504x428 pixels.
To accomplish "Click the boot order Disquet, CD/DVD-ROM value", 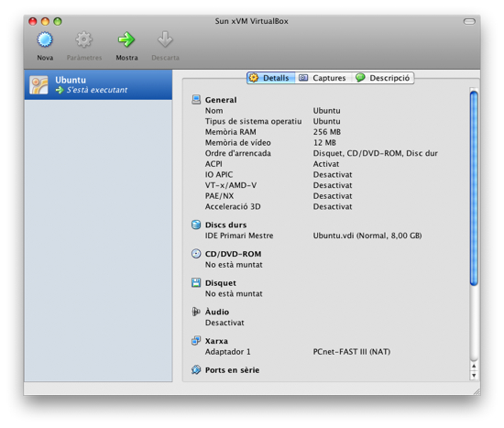I will click(x=376, y=153).
